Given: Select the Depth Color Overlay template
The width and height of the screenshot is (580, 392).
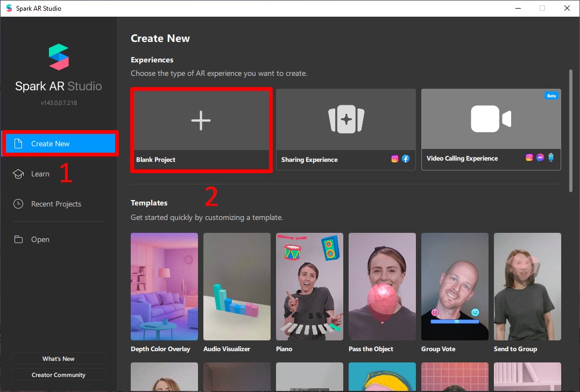Looking at the screenshot, I should pos(164,287).
